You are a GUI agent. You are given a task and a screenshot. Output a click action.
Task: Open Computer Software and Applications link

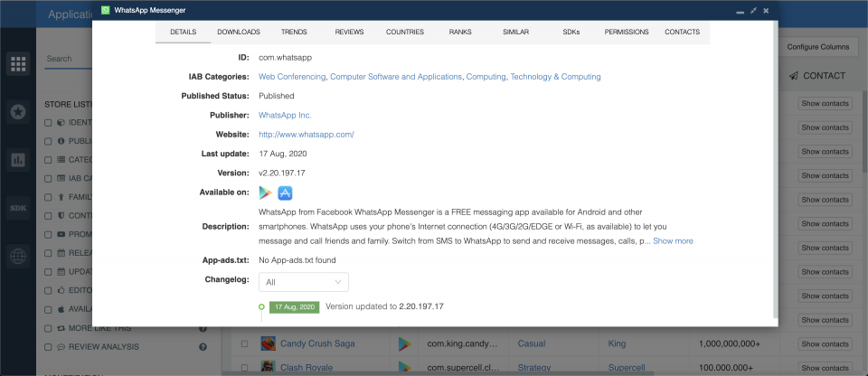[396, 77]
